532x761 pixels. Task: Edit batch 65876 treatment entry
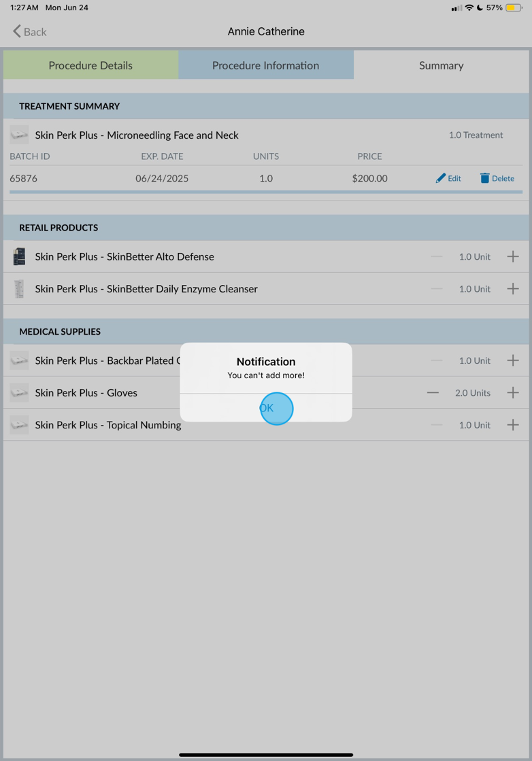coord(448,178)
